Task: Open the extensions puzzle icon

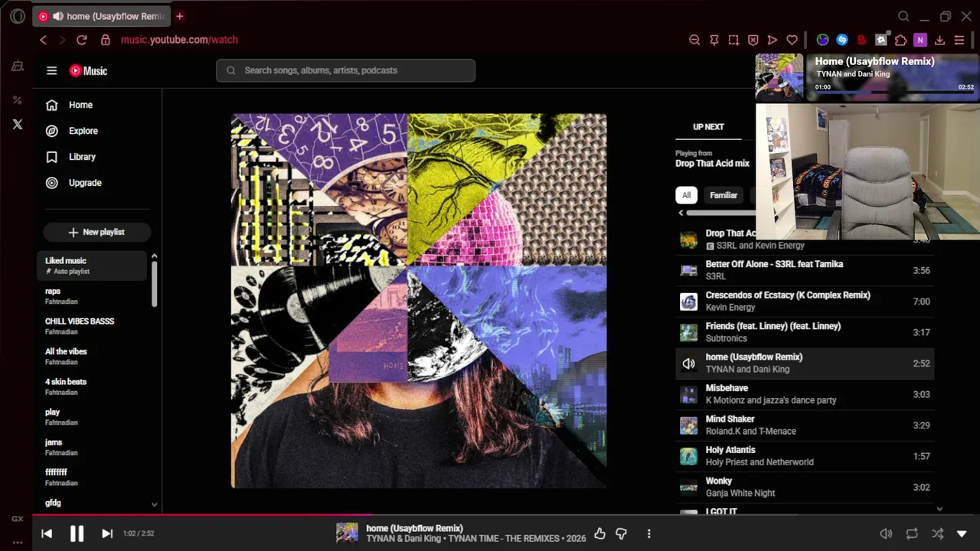Action: click(x=901, y=40)
